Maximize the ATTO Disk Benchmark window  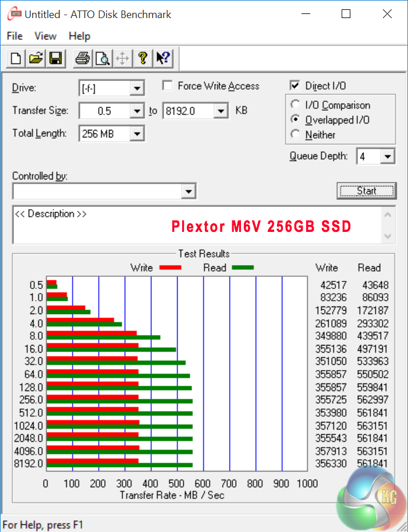pyautogui.click(x=346, y=14)
